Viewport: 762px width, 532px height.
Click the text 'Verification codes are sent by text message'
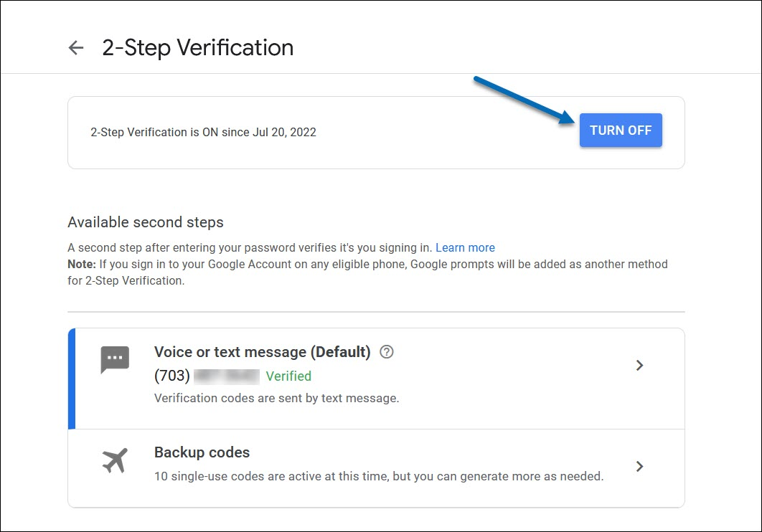[x=276, y=398]
